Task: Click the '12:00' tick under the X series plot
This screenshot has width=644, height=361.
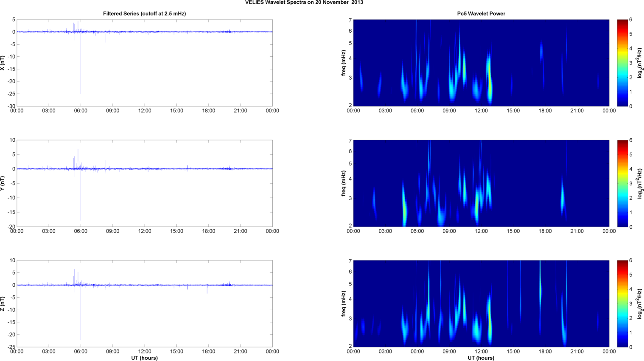Action: click(x=145, y=111)
